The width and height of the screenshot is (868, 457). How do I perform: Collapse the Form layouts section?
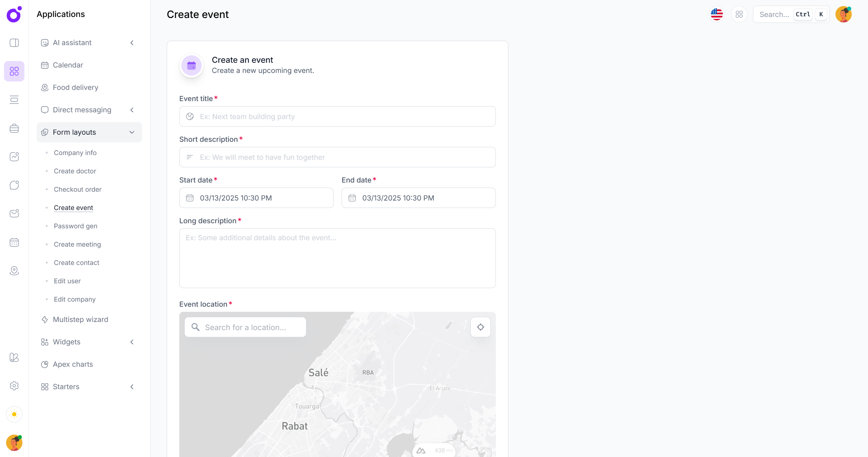click(x=132, y=132)
